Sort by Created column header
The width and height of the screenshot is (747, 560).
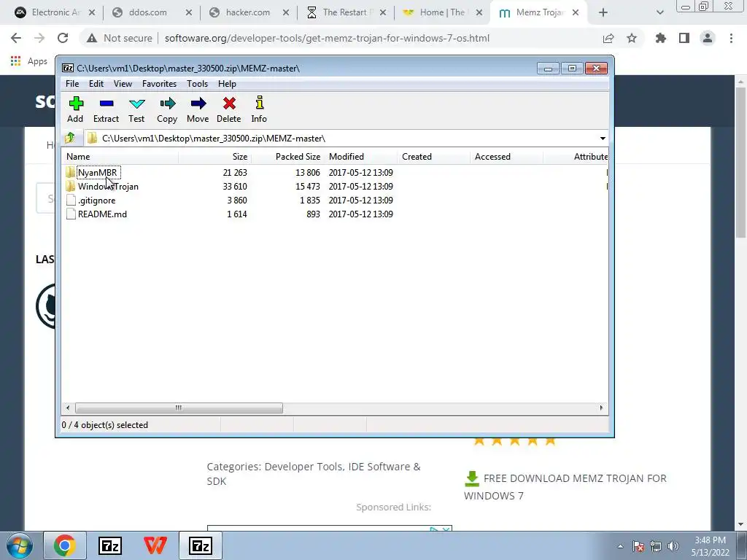(433, 157)
